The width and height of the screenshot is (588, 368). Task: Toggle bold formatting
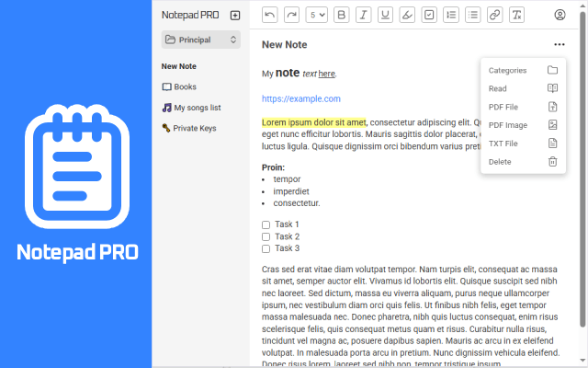341,15
